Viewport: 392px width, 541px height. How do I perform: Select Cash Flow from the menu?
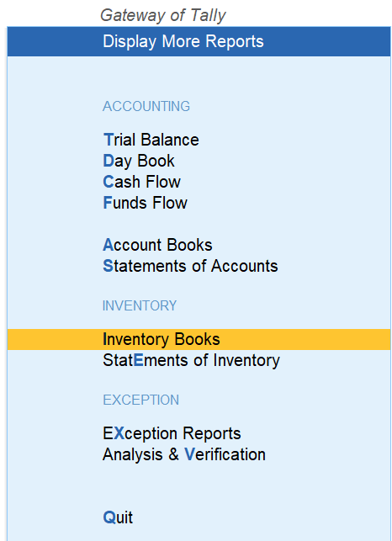[141, 182]
